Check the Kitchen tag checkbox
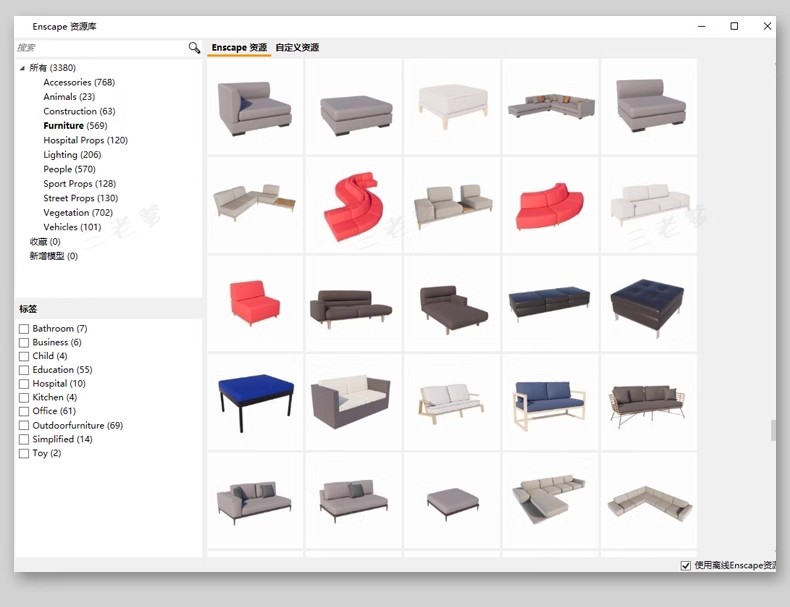The width and height of the screenshot is (790, 607). click(x=24, y=397)
